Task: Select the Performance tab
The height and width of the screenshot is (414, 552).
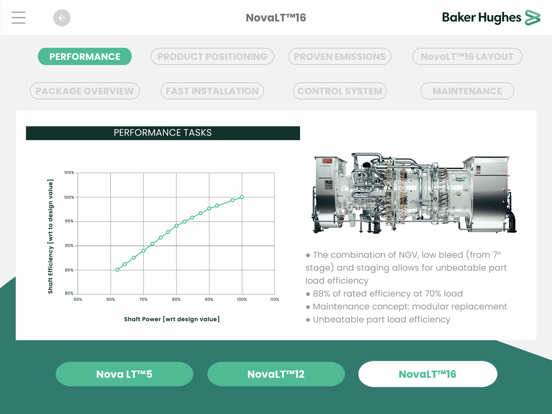Action: pyautogui.click(x=85, y=56)
